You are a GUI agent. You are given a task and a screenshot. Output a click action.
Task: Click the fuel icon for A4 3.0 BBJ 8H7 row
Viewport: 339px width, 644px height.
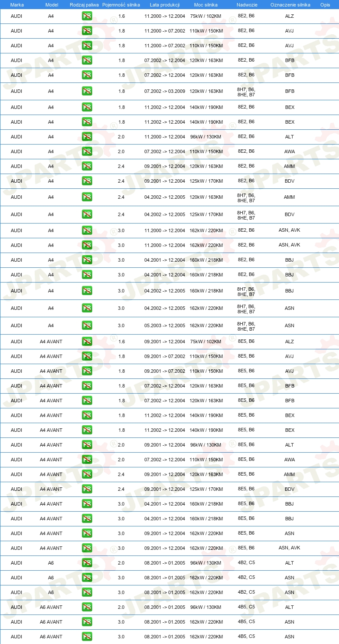click(x=87, y=291)
